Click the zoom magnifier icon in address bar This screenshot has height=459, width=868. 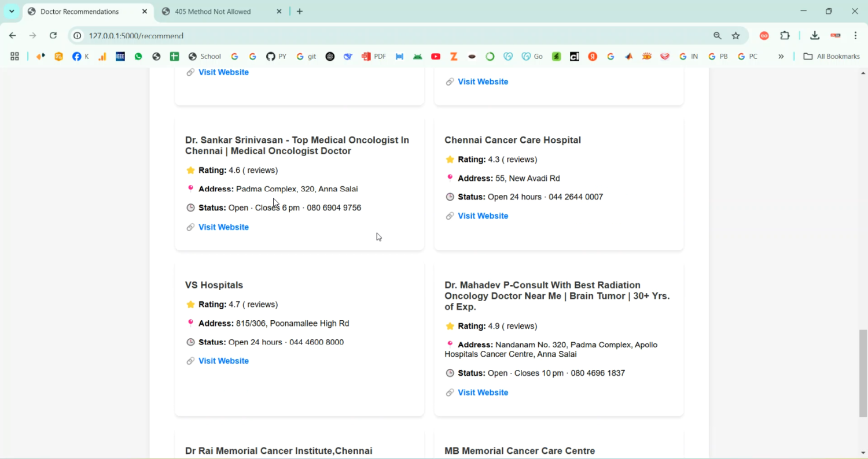pos(718,36)
